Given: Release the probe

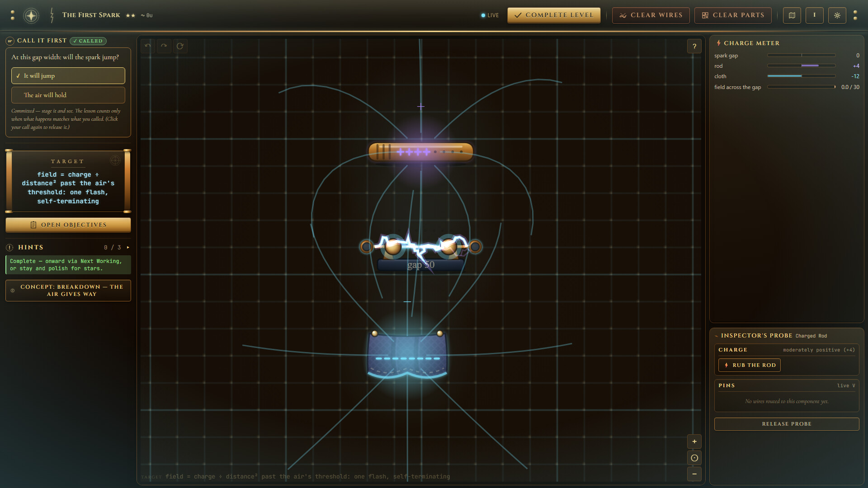Looking at the screenshot, I should pos(787,424).
